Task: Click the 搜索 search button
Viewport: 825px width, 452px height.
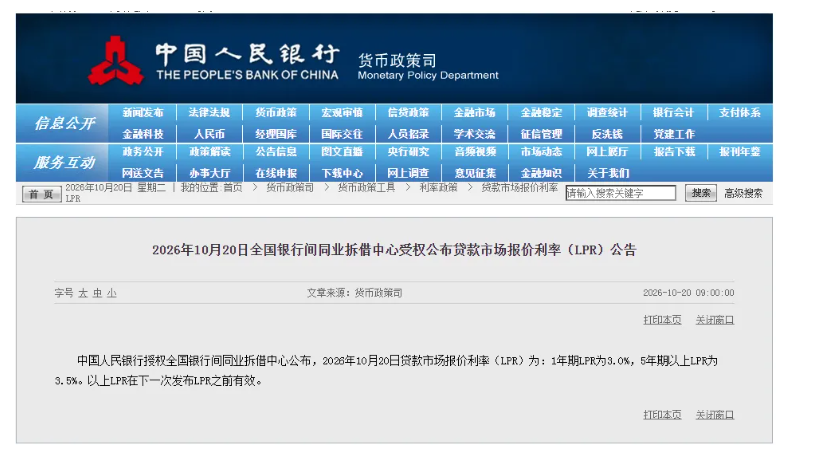Action: coord(701,193)
